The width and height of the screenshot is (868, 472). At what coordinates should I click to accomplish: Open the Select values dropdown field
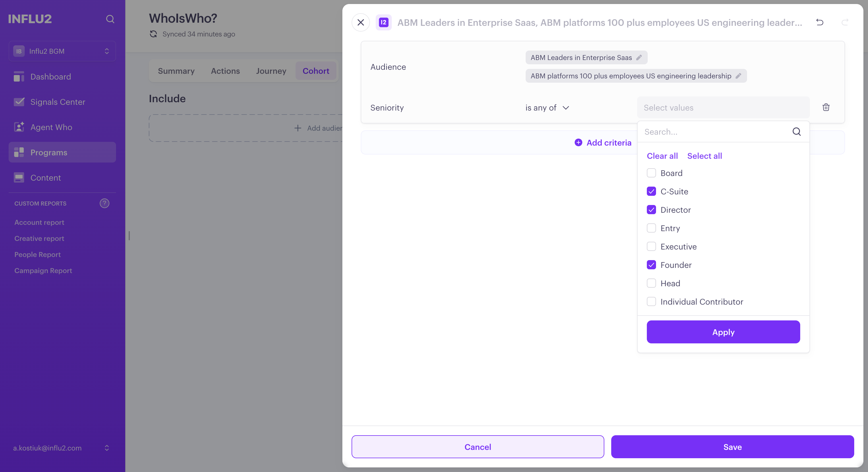point(723,108)
